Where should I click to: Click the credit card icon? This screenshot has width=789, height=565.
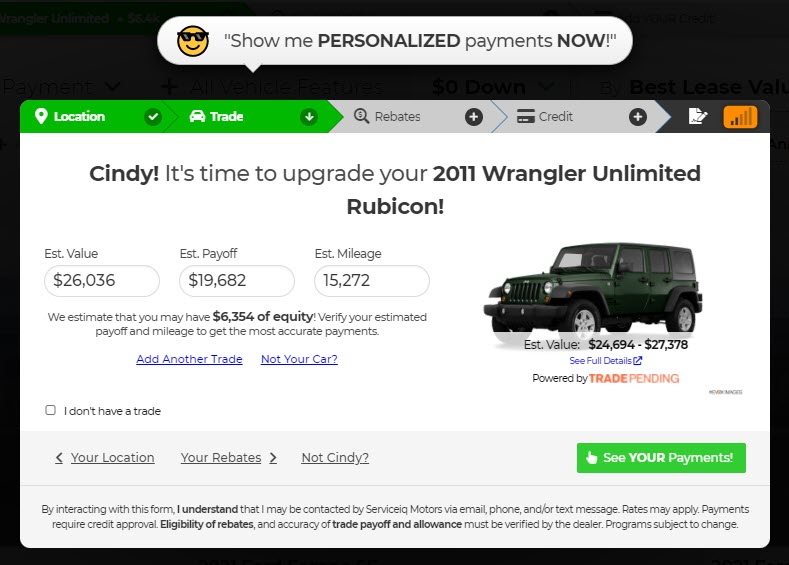click(526, 116)
